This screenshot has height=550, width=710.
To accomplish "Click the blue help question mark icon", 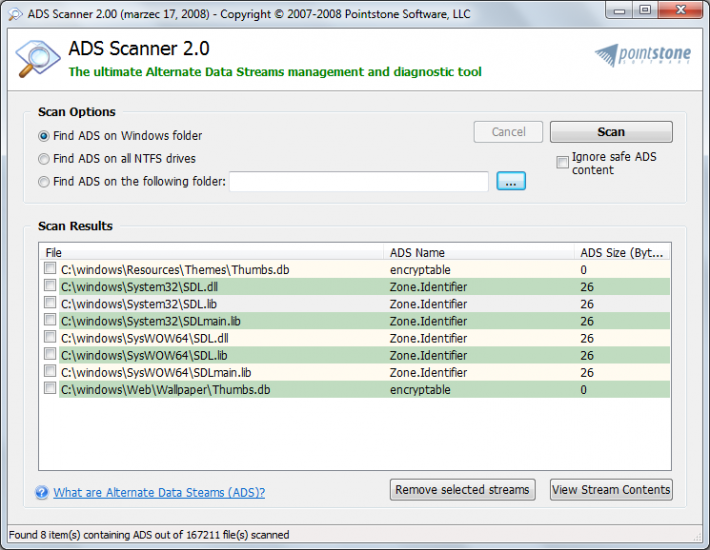I will coord(42,492).
